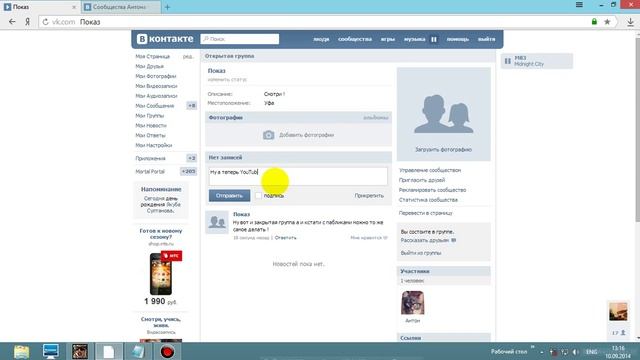Click Прикрепить attach link
The width and height of the screenshot is (640, 360).
(369, 196)
